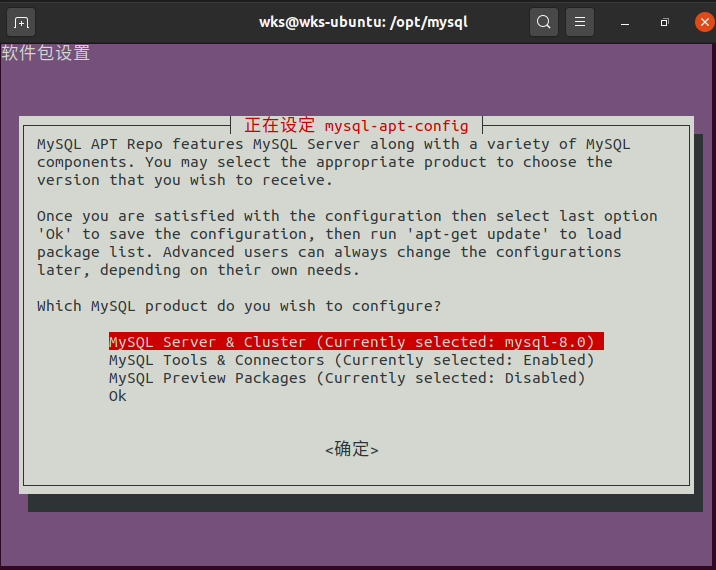
Task: Select MySQL Preview Packages option
Action: (x=347, y=378)
